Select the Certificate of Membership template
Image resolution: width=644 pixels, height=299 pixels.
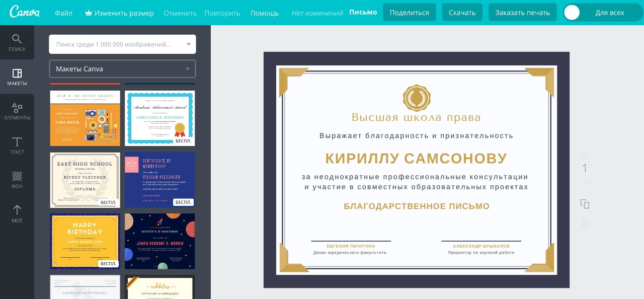pyautogui.click(x=159, y=180)
